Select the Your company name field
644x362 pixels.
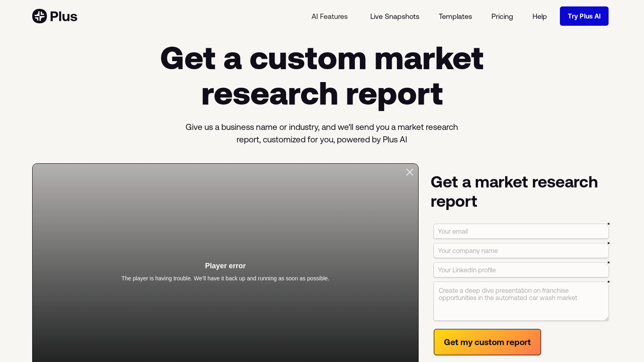521,251
